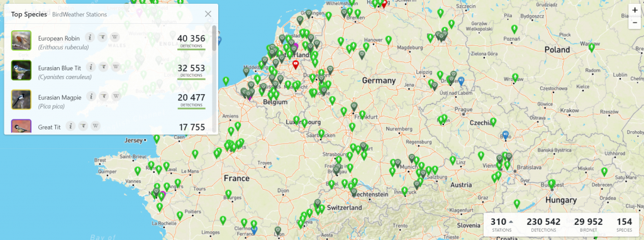Close the Top Species panel
Viewport: 644px width, 240px height.
click(208, 14)
